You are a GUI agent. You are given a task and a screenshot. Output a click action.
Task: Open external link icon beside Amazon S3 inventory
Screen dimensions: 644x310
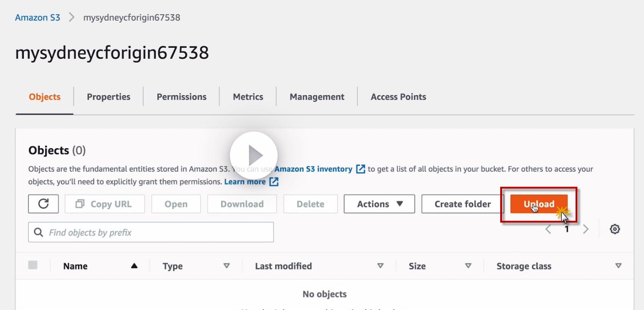tap(361, 169)
